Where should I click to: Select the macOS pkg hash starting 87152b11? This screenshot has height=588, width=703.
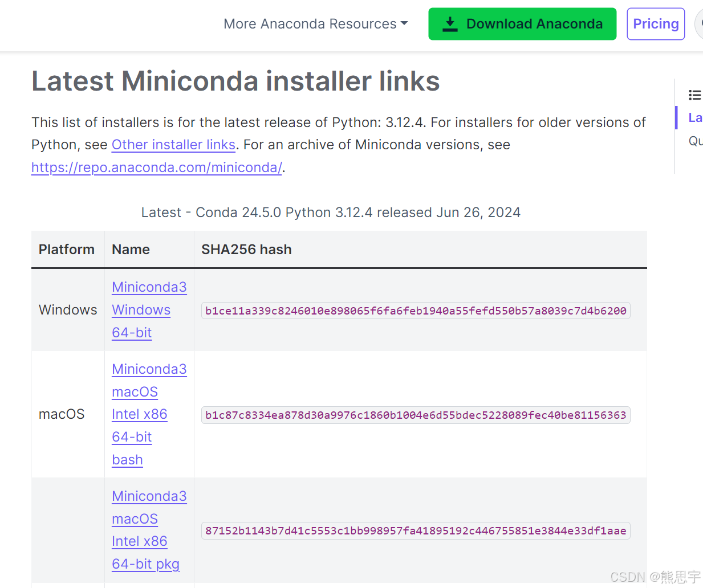416,530
